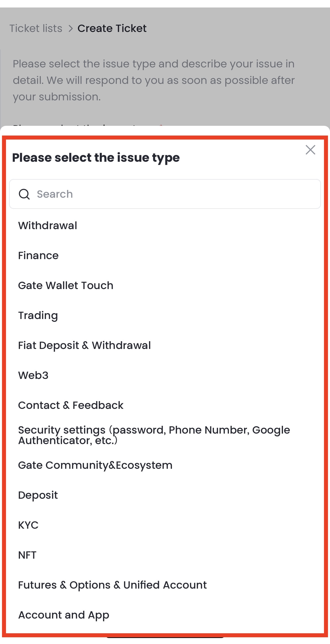Screen dimensions: 330x644
Task: Pick Contact & Feedback option
Action: pos(70,405)
